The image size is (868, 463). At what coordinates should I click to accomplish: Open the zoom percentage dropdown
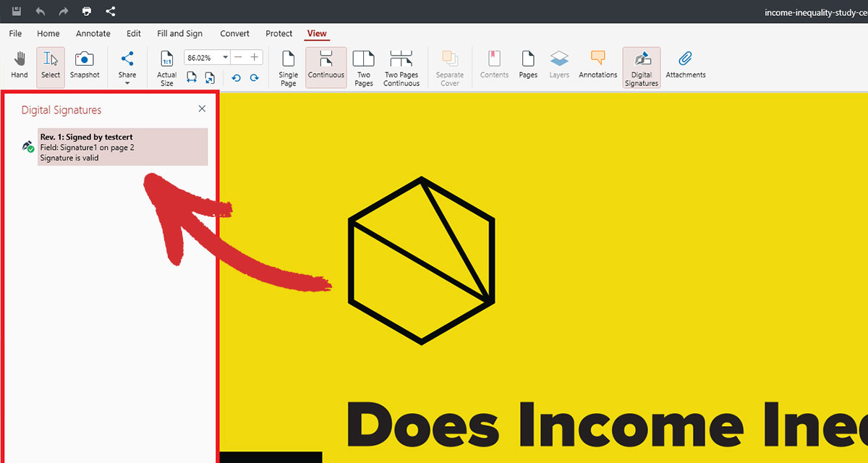point(224,57)
